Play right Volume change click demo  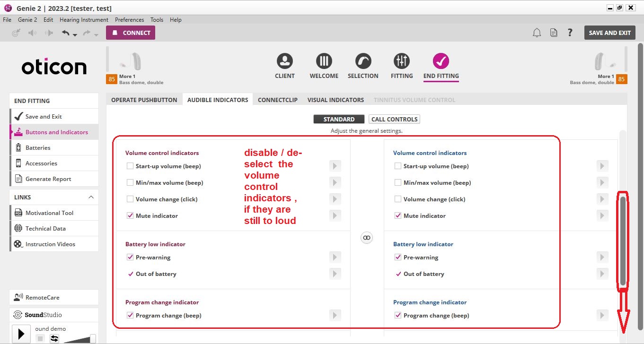(x=602, y=199)
